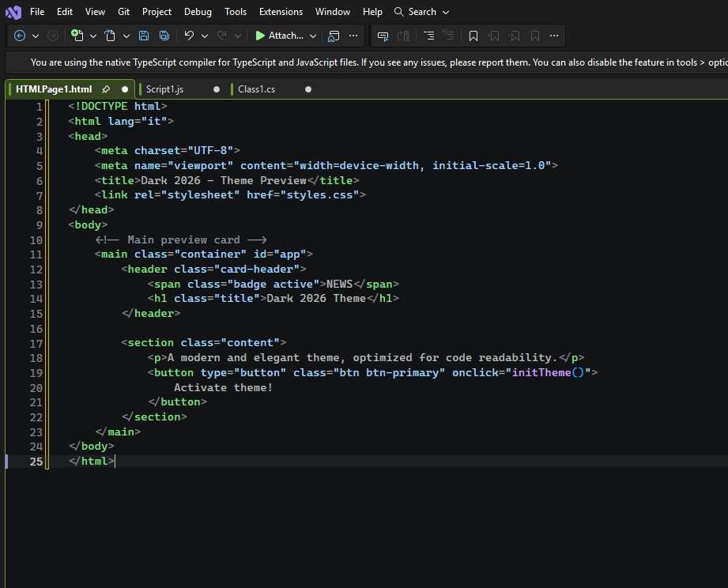Switch to the Class1.cs tab

click(x=256, y=89)
